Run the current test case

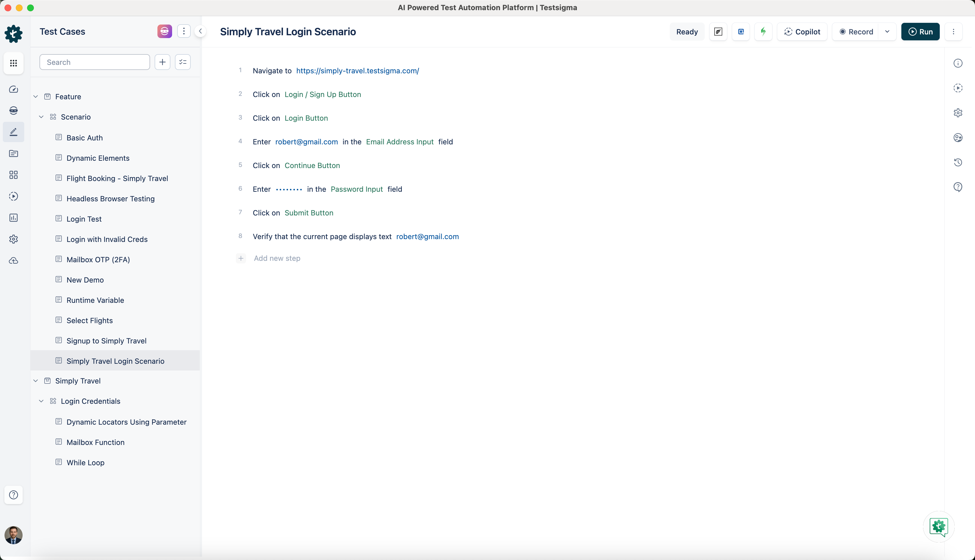click(x=920, y=32)
